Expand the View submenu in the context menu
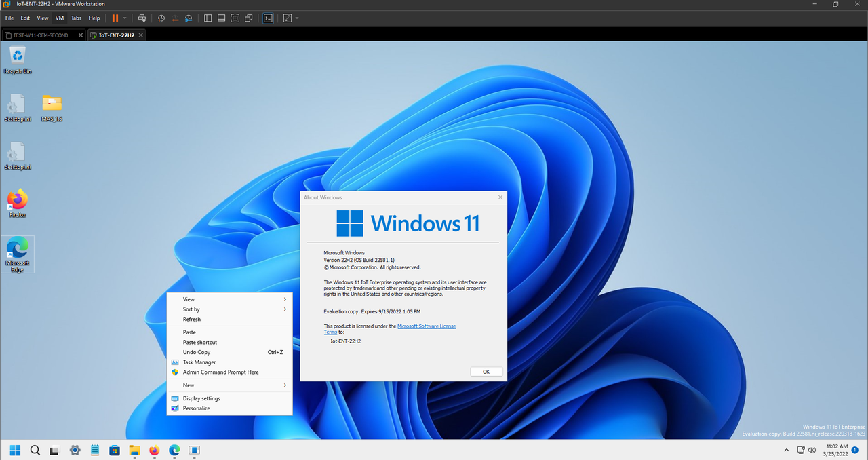The width and height of the screenshot is (868, 460). coord(229,299)
